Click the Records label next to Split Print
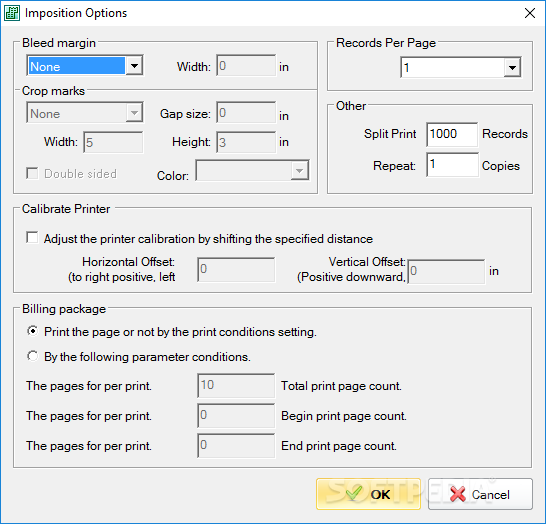Image resolution: width=546 pixels, height=524 pixels. click(x=505, y=134)
